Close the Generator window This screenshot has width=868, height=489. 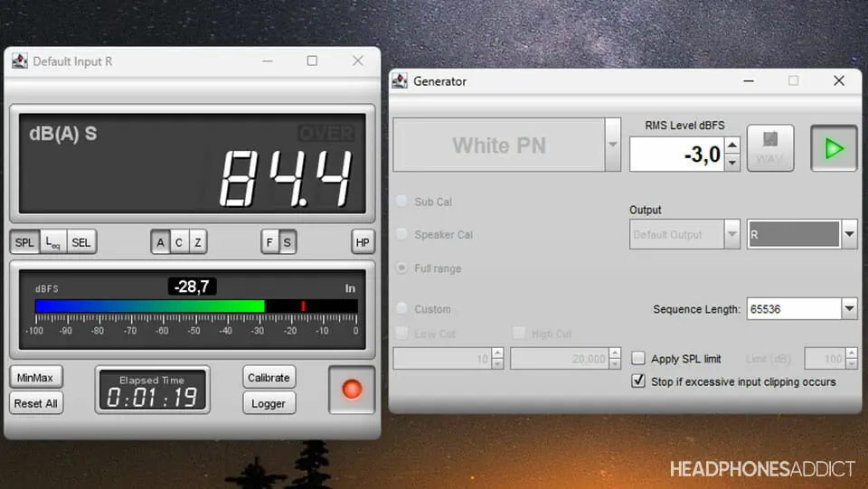(839, 80)
